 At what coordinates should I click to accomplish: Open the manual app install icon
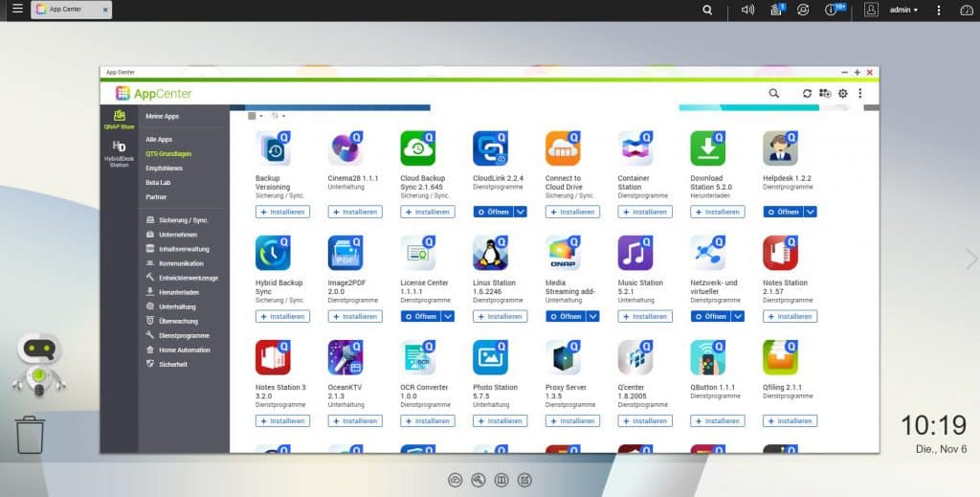click(x=825, y=93)
